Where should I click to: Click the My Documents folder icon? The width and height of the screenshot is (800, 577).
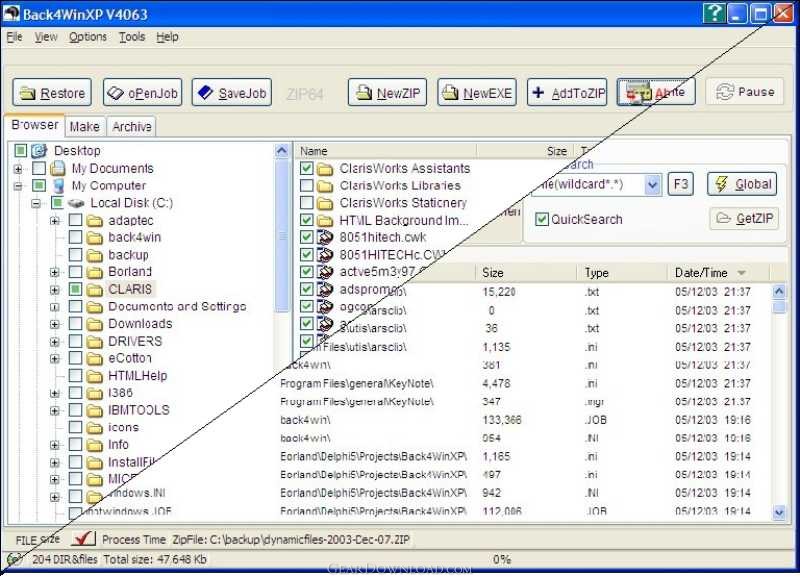tap(58, 168)
